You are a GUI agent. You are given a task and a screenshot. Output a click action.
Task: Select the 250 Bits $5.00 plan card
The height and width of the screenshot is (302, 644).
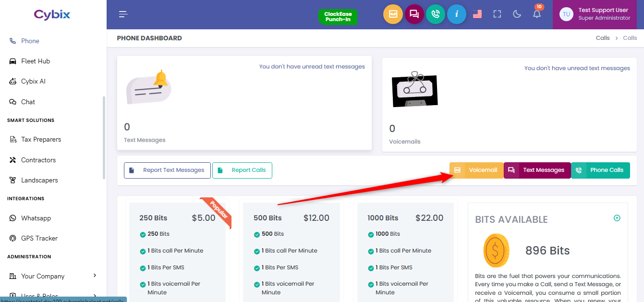[177, 252]
